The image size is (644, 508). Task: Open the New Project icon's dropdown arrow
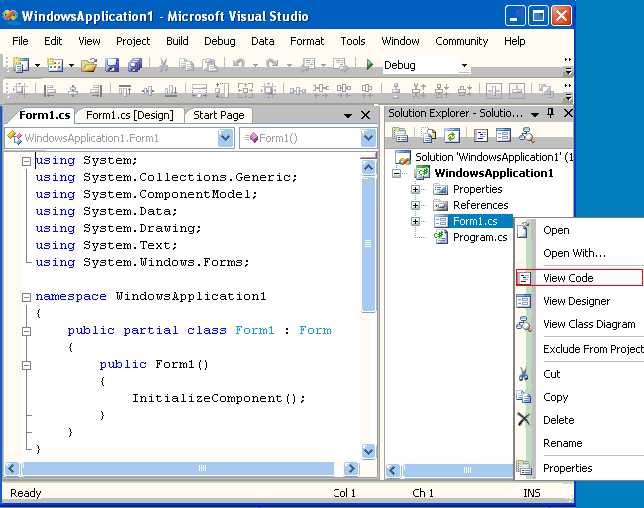37,65
